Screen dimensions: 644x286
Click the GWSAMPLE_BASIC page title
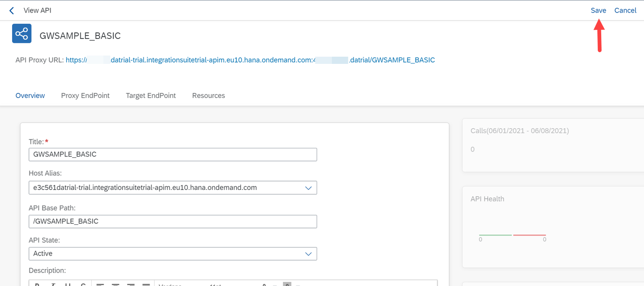(x=80, y=36)
